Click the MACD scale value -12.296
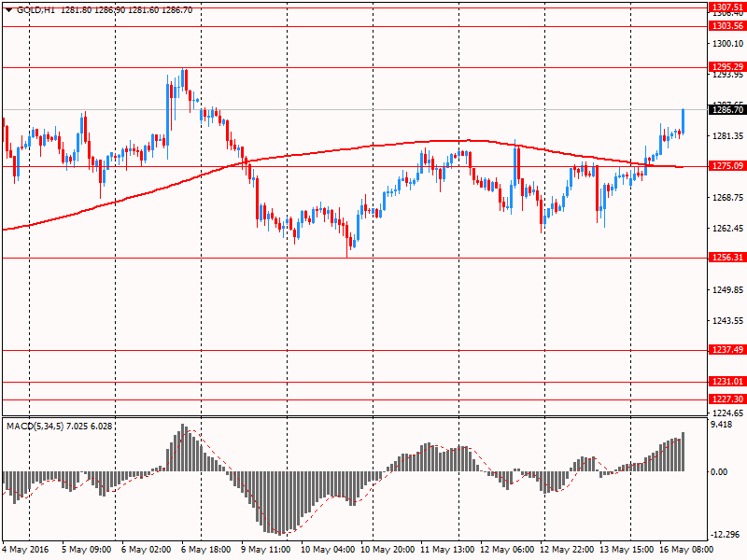Image resolution: width=747 pixels, height=560 pixels. tap(725, 535)
